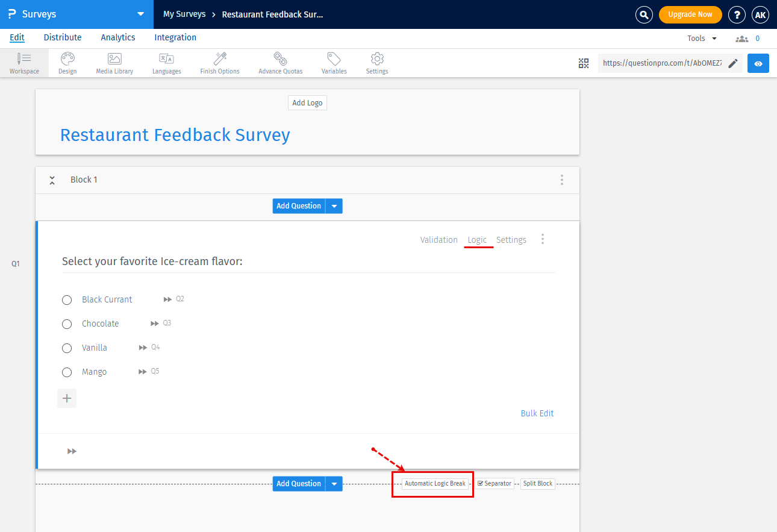Open the Add Question dropdown arrow
777x532 pixels.
tap(334, 483)
